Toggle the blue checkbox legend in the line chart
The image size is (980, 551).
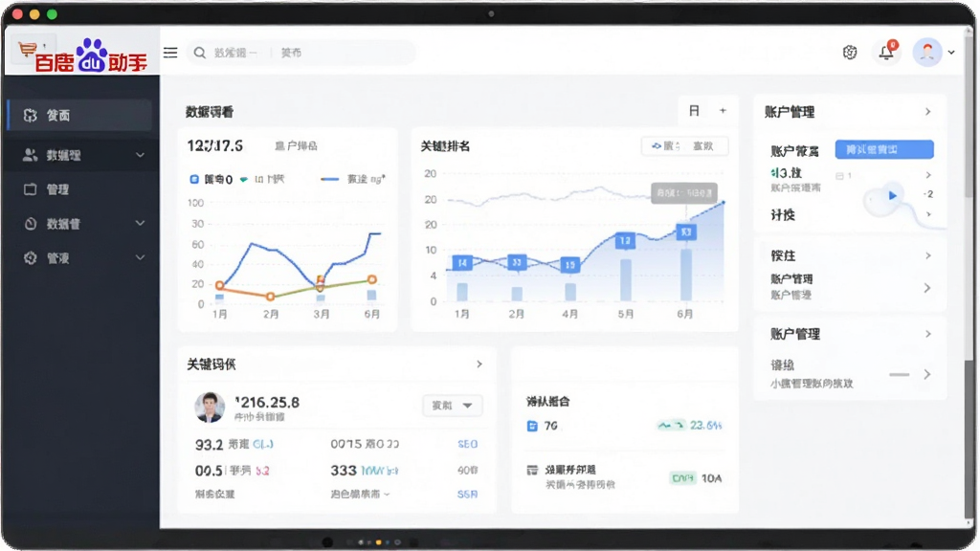tap(194, 179)
